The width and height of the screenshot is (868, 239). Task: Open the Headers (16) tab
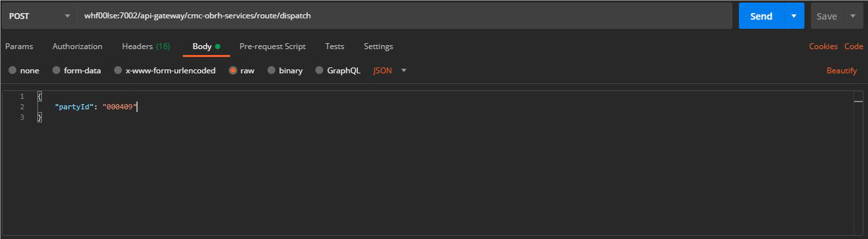pyautogui.click(x=146, y=46)
